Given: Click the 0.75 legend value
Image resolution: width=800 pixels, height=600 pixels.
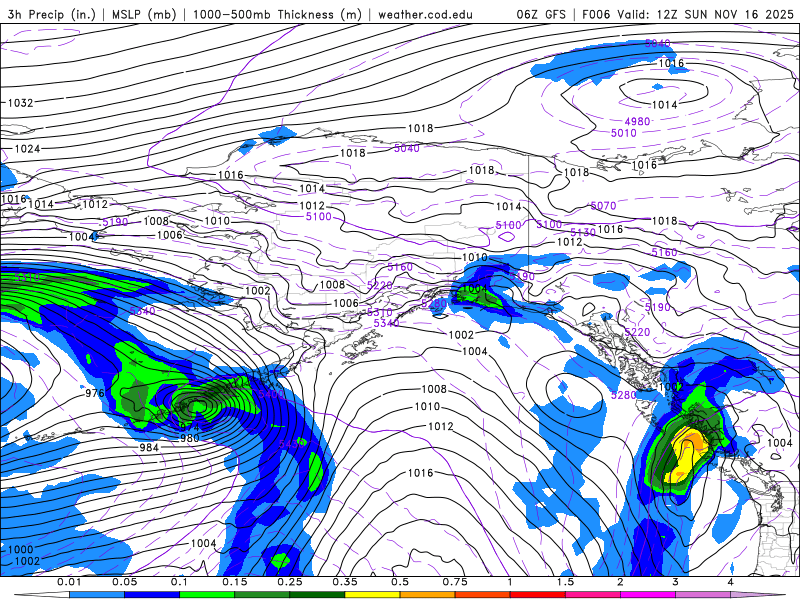Looking at the screenshot, I should 455,582.
